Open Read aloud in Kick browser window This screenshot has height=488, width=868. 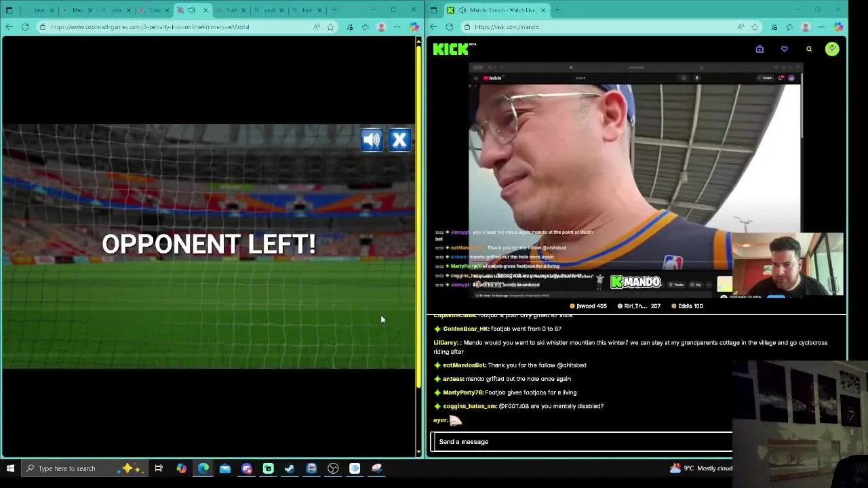coord(741,27)
